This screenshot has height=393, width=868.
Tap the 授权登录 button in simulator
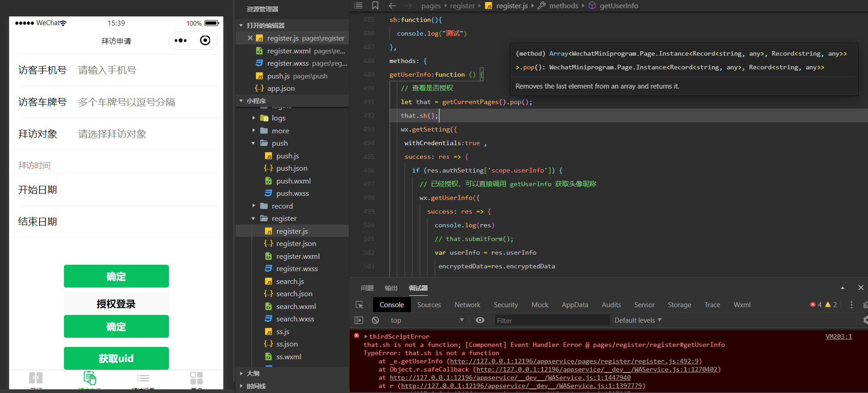[116, 304]
